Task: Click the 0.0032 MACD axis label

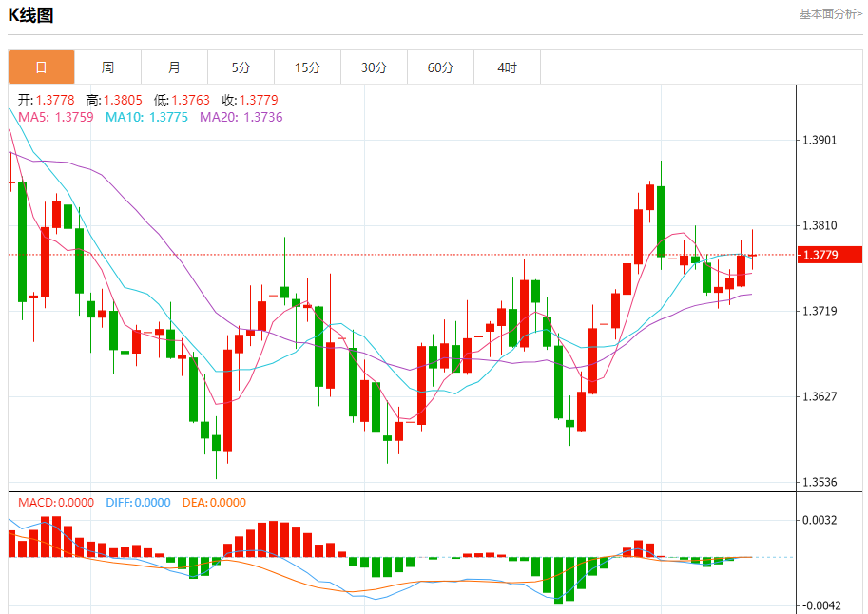Action: (x=820, y=520)
